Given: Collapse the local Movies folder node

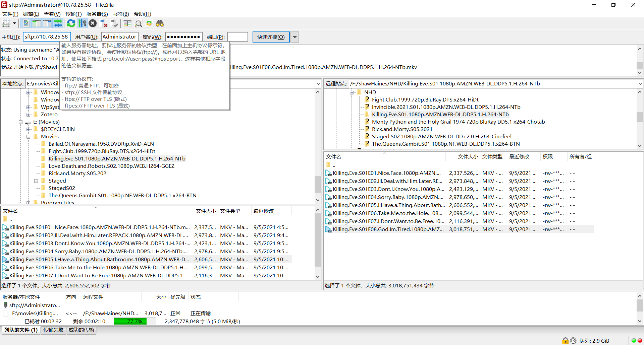Looking at the screenshot, I should tap(29, 137).
